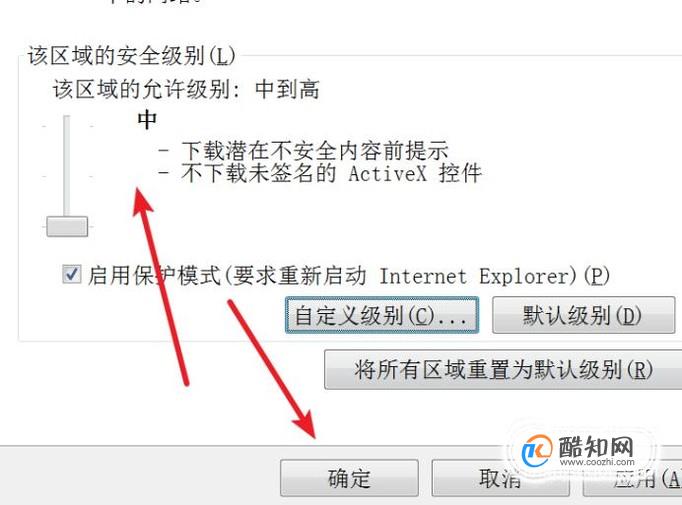Click the 不下载未签名的 ActiveX 控件 description line
The height and width of the screenshot is (505, 682).
point(320,173)
